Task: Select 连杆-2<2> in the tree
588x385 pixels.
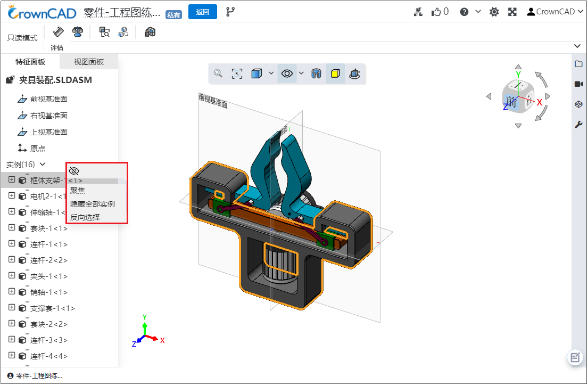Action: [49, 260]
